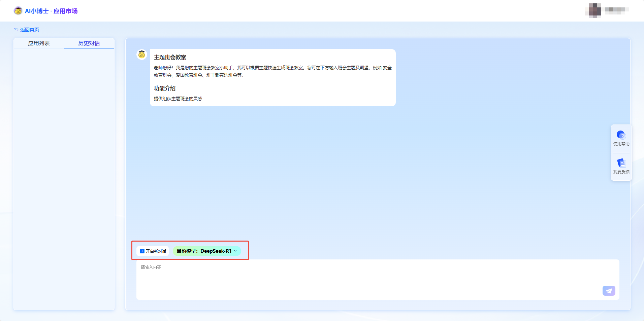This screenshot has width=644, height=321.
Task: Select the 历史对话 tab
Action: click(89, 43)
